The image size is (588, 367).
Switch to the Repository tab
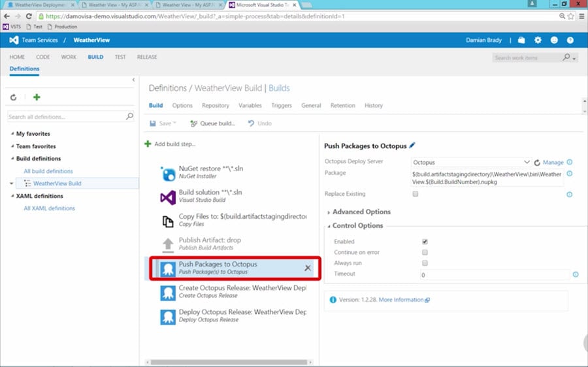(x=215, y=105)
